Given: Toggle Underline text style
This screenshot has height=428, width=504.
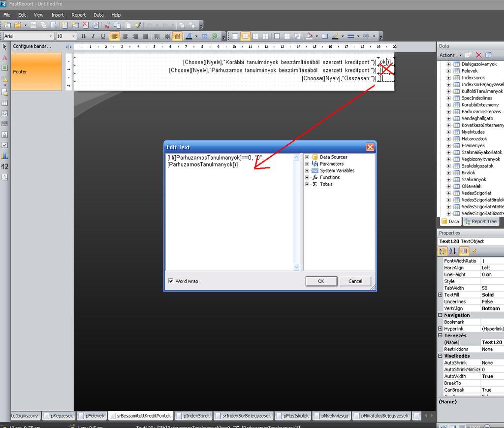Looking at the screenshot, I should [103, 36].
